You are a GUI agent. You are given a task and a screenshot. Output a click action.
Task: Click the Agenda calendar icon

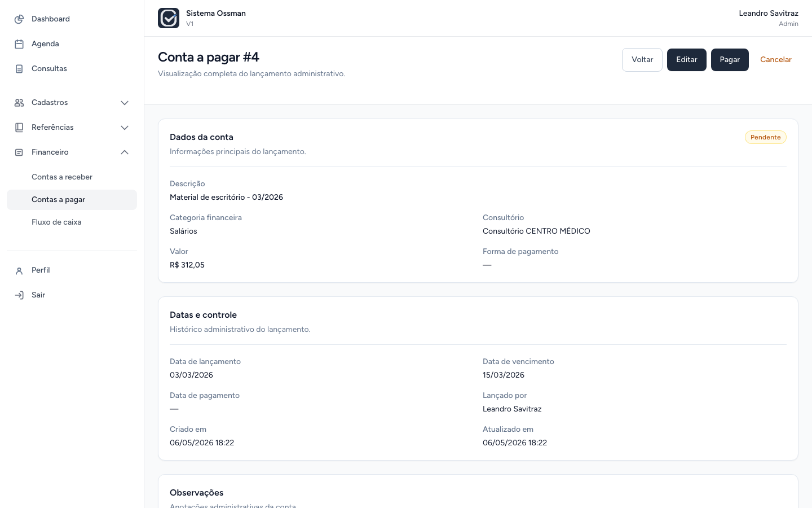(x=19, y=44)
